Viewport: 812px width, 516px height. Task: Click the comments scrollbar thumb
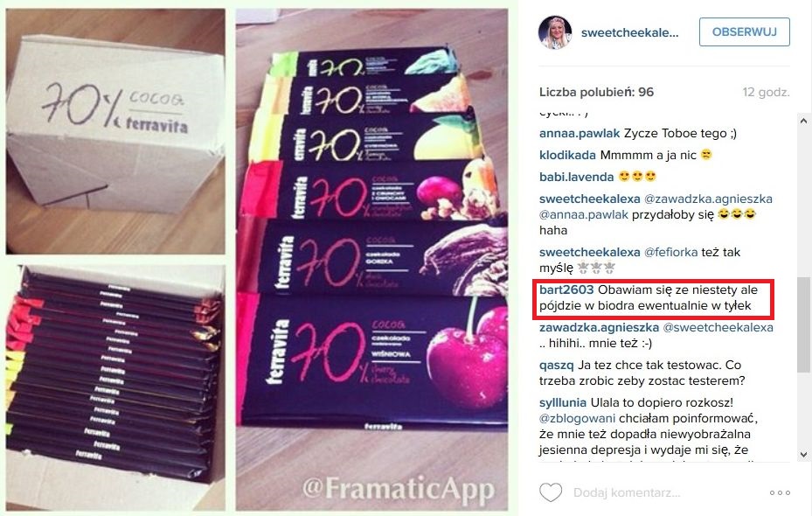tap(803, 324)
